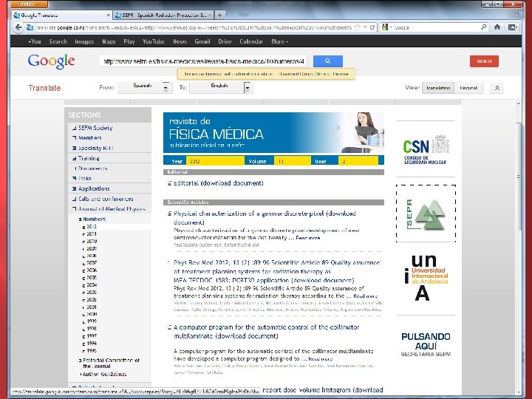Click the SEPR triangles logo
Viewport: 532px width, 399px height.
coord(426,214)
